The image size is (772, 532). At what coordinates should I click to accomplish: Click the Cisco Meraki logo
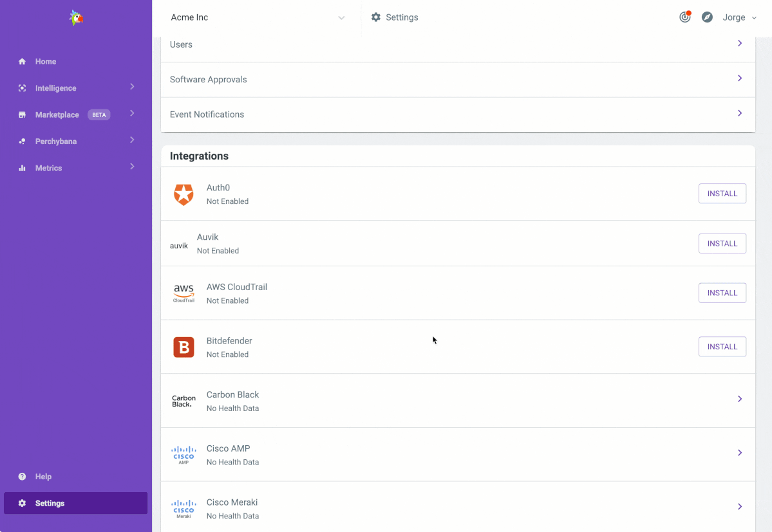tap(184, 509)
